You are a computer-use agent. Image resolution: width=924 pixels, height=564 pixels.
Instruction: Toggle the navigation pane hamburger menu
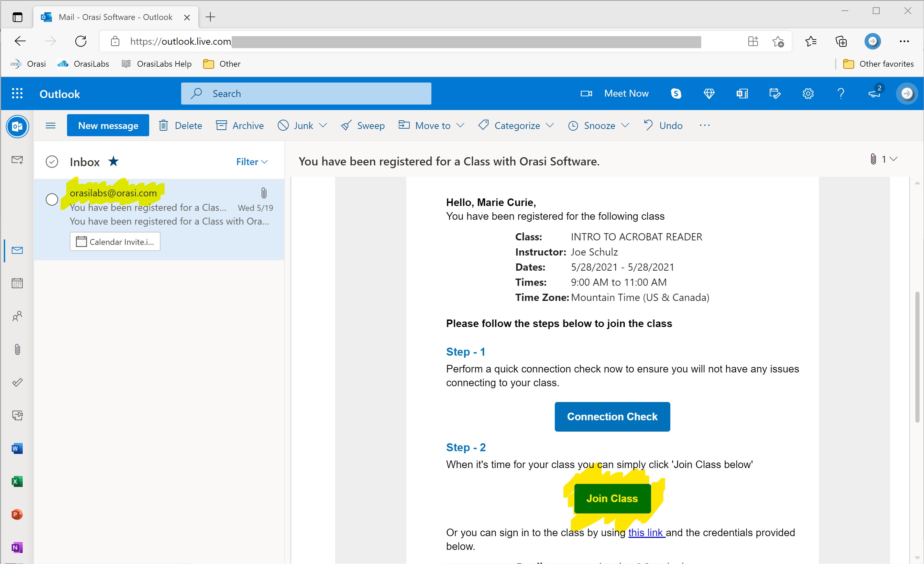pos(51,125)
